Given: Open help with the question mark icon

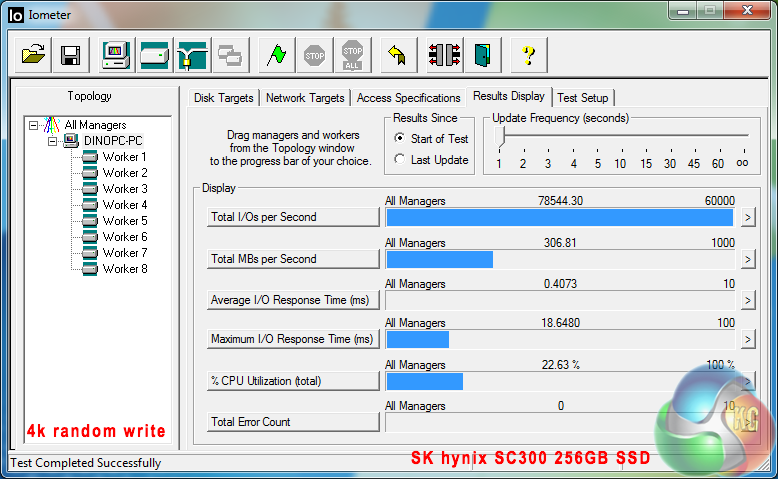Looking at the screenshot, I should pos(529,55).
